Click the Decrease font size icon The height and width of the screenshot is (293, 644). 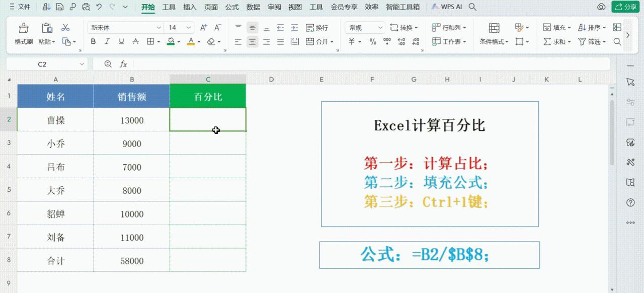[x=218, y=28]
